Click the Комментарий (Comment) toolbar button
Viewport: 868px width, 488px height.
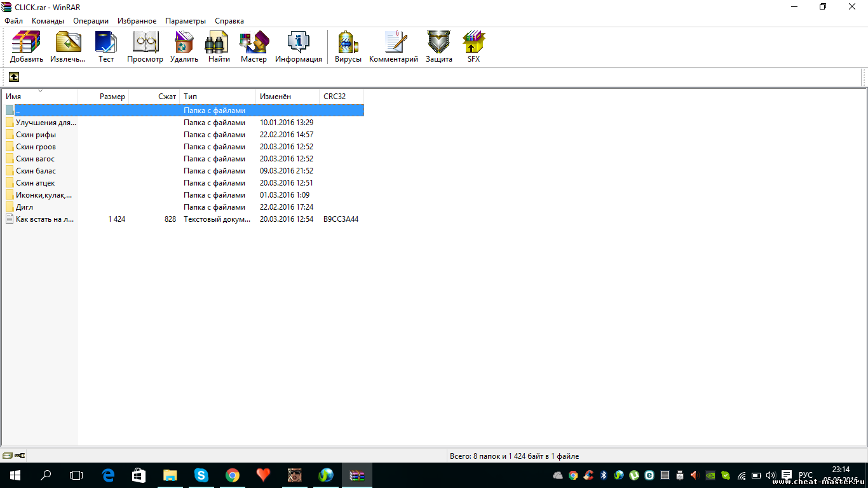coord(393,47)
